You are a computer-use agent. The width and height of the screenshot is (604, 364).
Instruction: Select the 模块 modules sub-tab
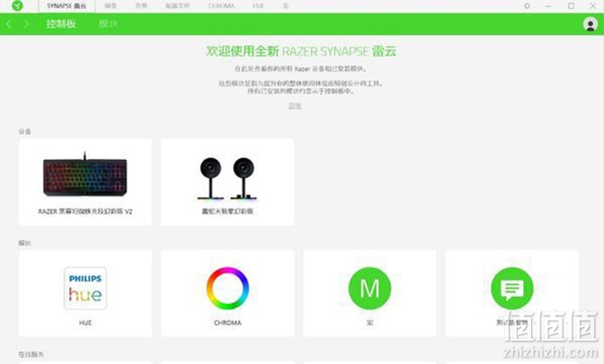[108, 24]
